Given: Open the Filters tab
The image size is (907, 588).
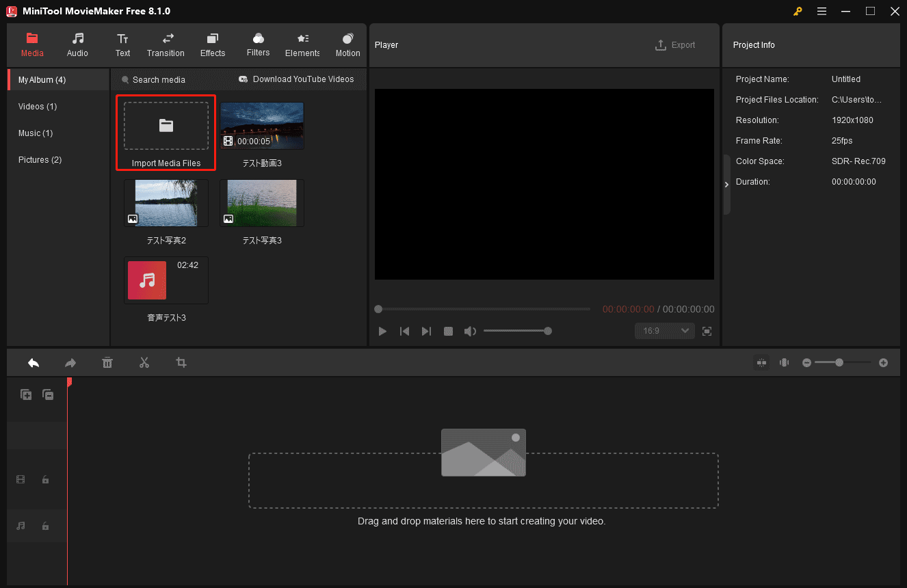Looking at the screenshot, I should click(258, 45).
